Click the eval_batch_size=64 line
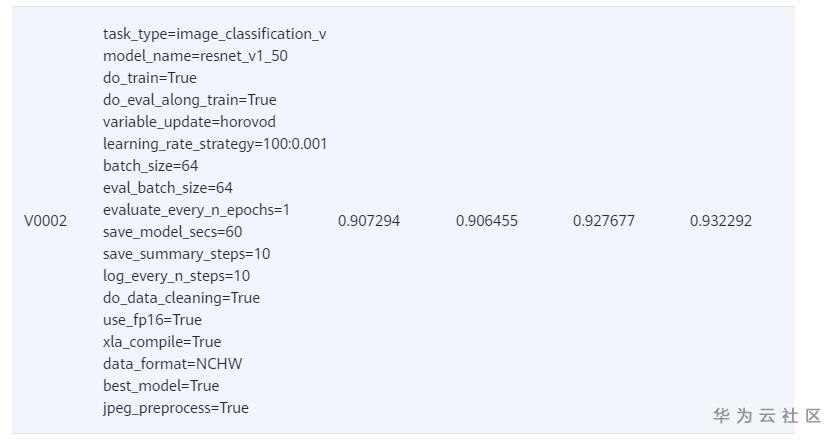Image resolution: width=834 pixels, height=441 pixels. 167,188
